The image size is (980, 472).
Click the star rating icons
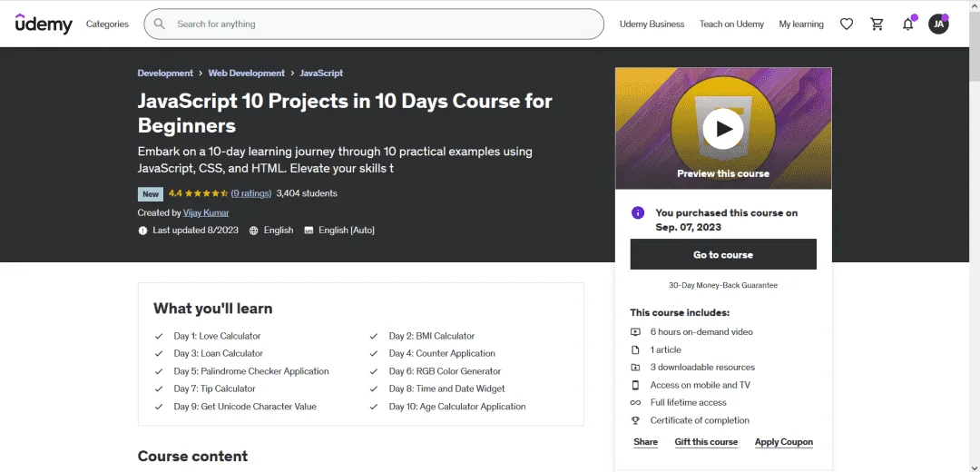(206, 193)
